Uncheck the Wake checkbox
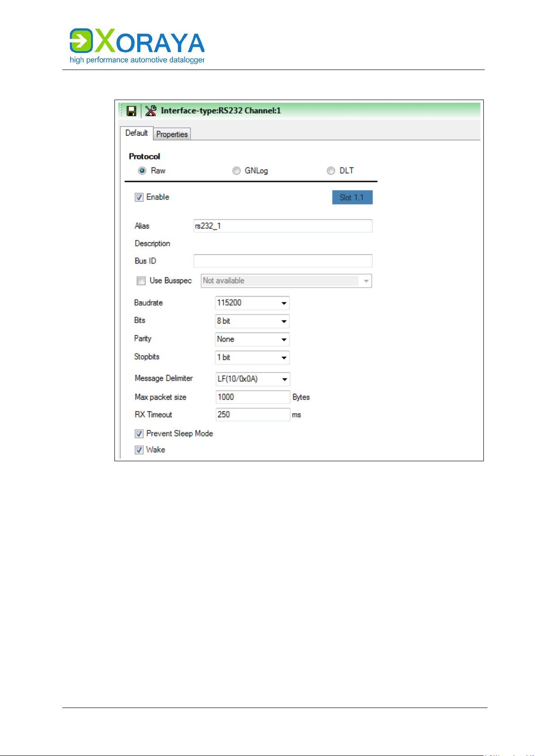The image size is (535, 756). click(x=139, y=450)
